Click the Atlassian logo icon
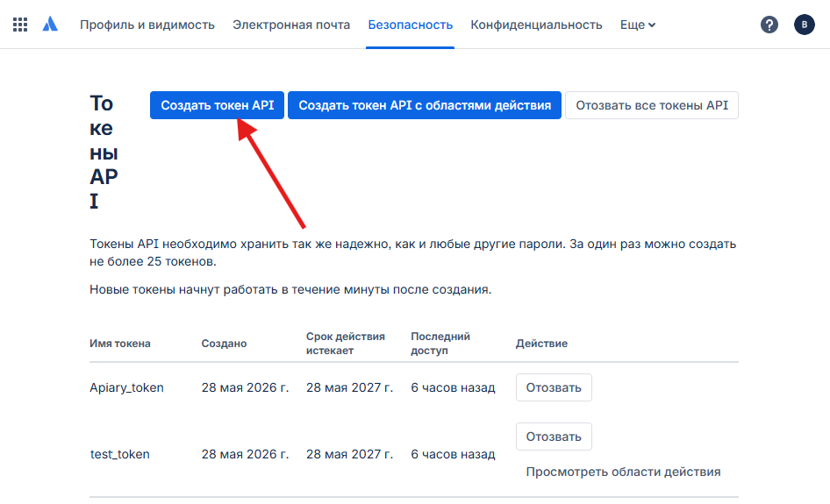The height and width of the screenshot is (504, 830). tap(50, 25)
